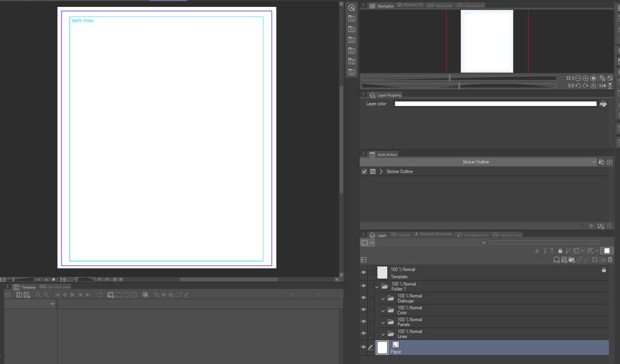Switch to the Timeline tab
The width and height of the screenshot is (620, 364).
(x=25, y=288)
